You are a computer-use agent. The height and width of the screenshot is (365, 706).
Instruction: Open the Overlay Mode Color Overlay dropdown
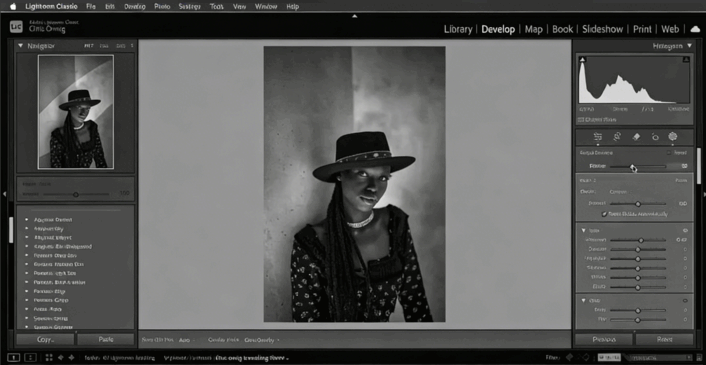pyautogui.click(x=262, y=340)
